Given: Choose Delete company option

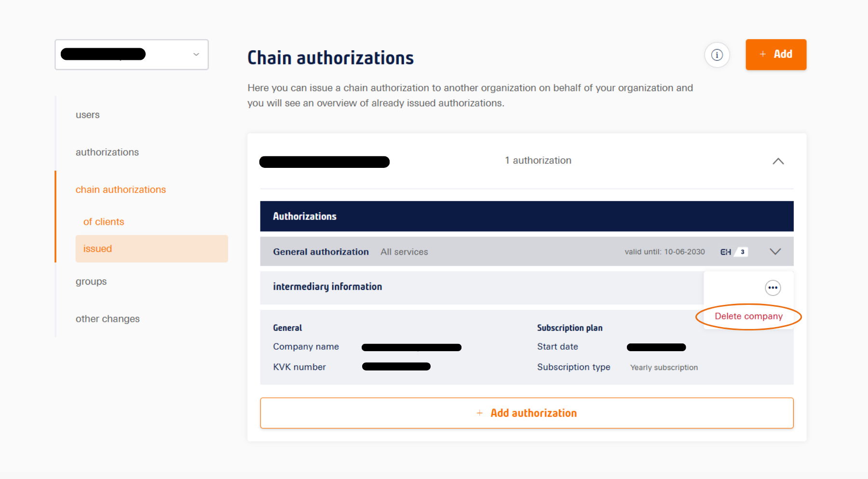Looking at the screenshot, I should (748, 316).
